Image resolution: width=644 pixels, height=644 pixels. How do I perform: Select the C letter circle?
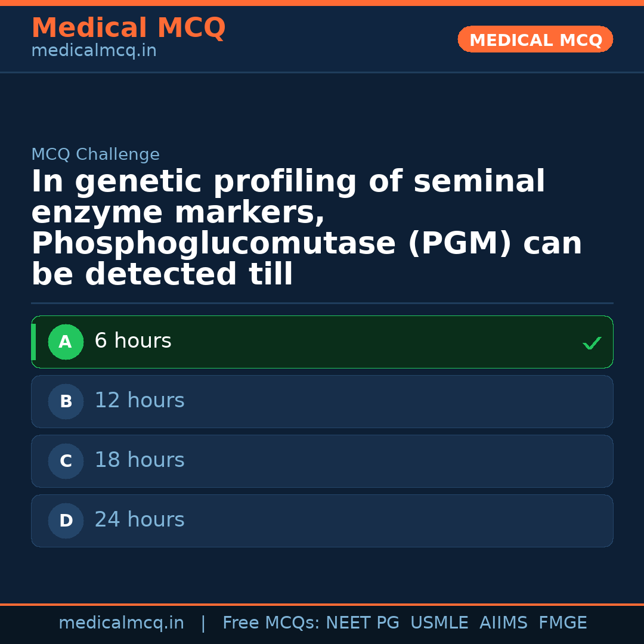point(66,462)
